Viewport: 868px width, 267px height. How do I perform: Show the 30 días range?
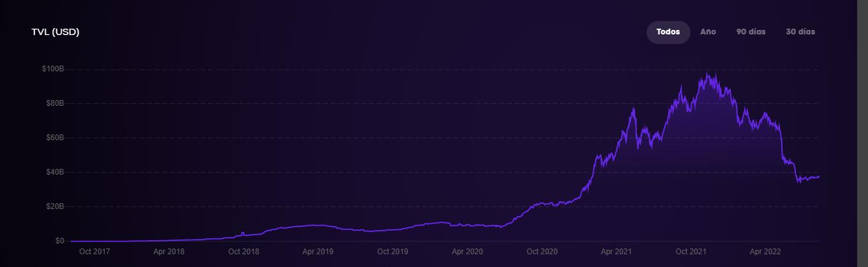coord(800,32)
